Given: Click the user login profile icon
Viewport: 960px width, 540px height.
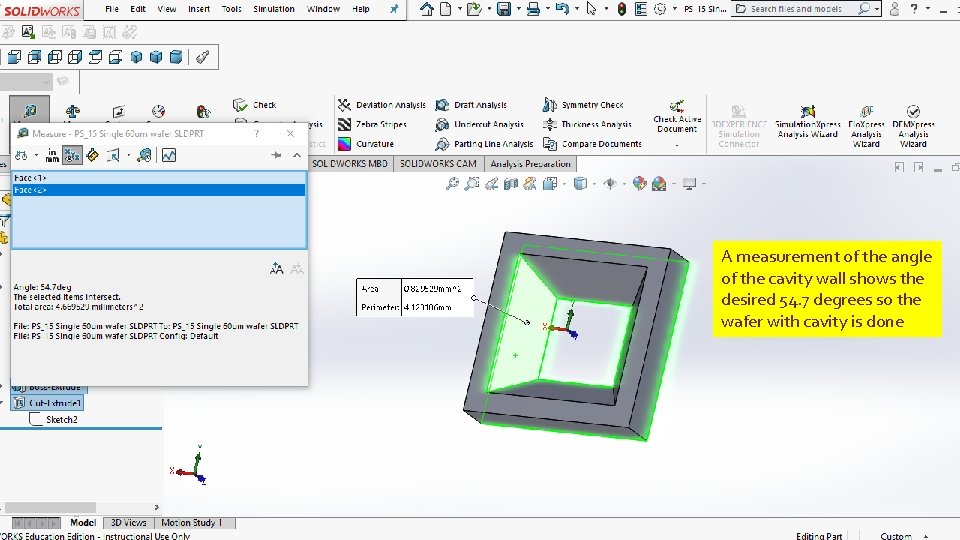Looking at the screenshot, I should (894, 9).
